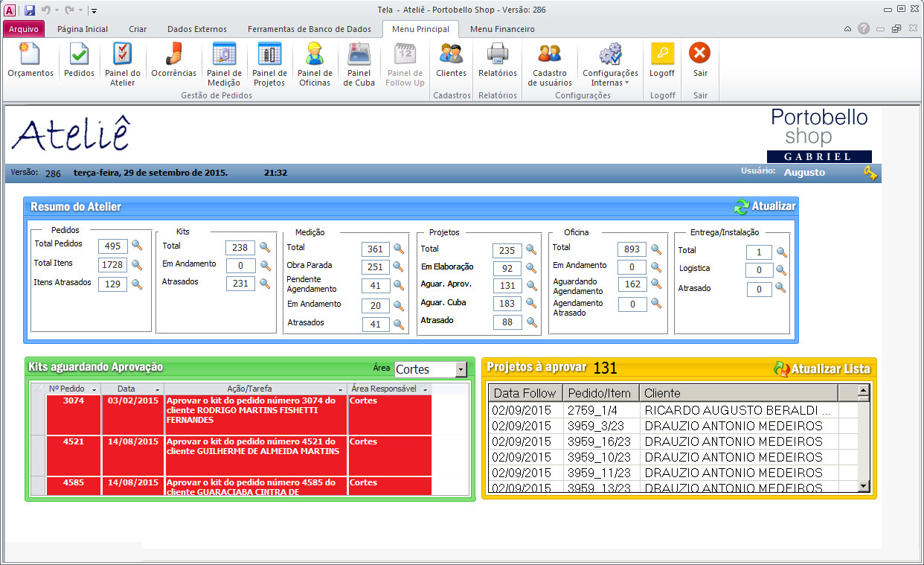The image size is (924, 565).
Task: Click the Atualizar button in Resumo do Atelier
Action: tap(765, 206)
